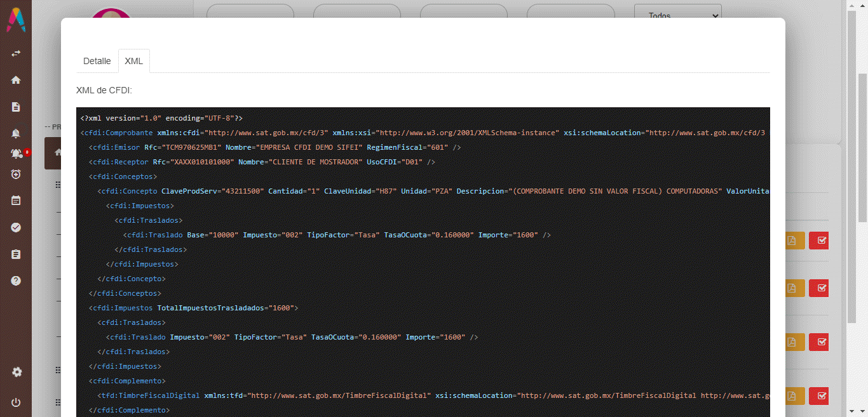Click the question mark help icon
The image size is (868, 417).
click(16, 281)
